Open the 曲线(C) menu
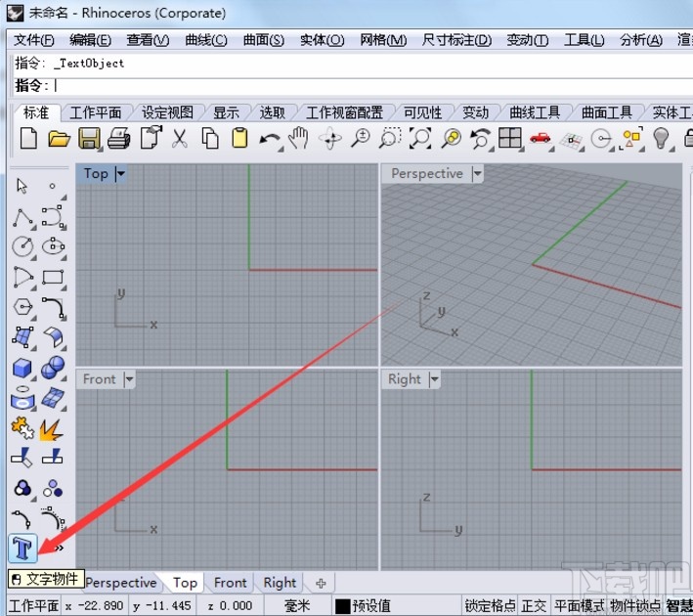 tap(206, 40)
